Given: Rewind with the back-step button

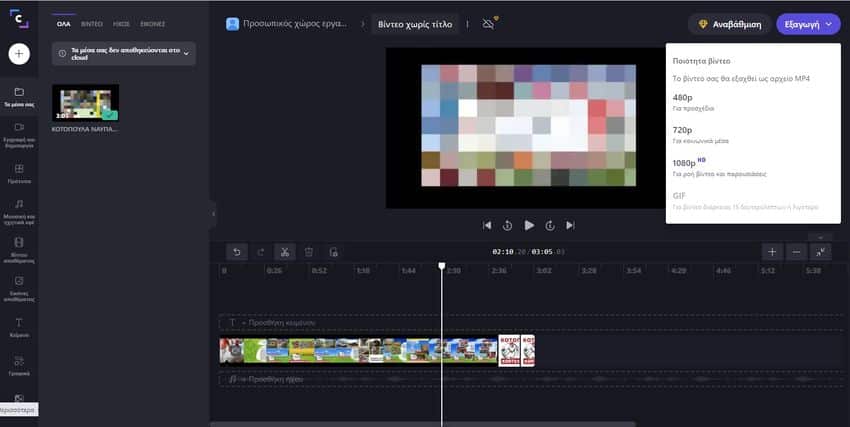Looking at the screenshot, I should [507, 225].
